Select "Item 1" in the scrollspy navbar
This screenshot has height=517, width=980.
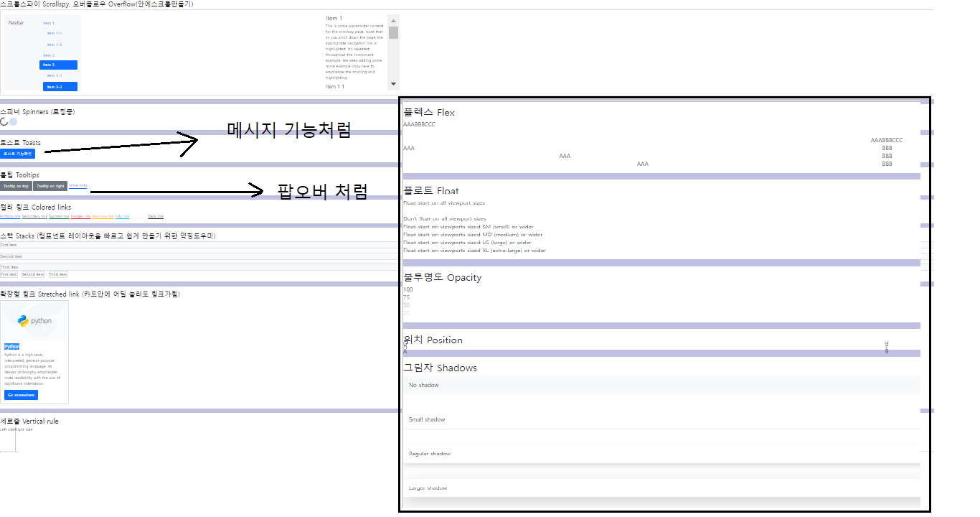click(x=50, y=22)
